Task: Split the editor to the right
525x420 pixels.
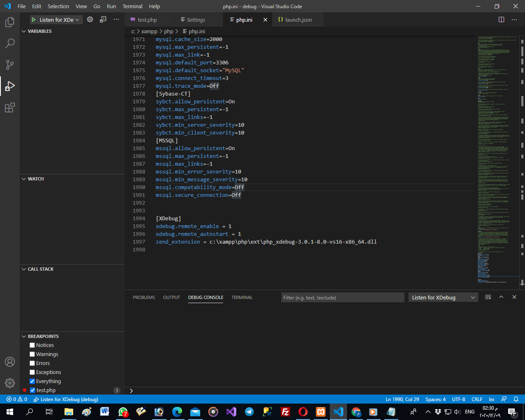Action: (x=501, y=20)
